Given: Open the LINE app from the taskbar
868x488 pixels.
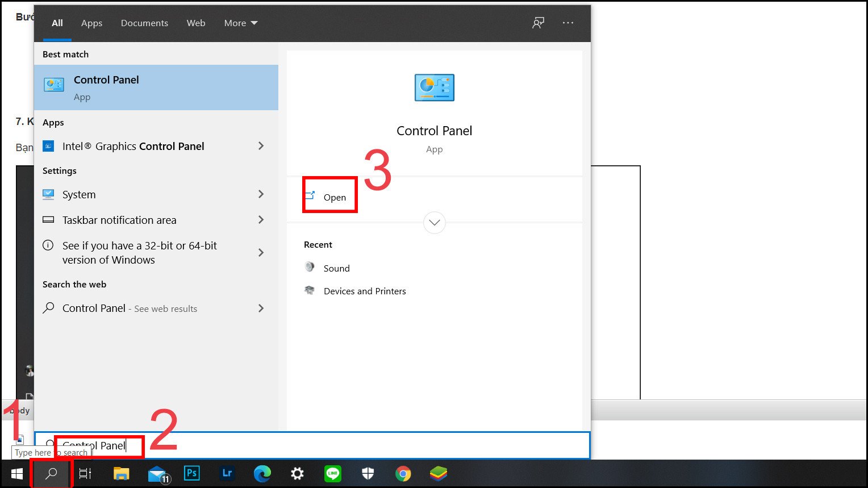Looking at the screenshot, I should point(332,473).
